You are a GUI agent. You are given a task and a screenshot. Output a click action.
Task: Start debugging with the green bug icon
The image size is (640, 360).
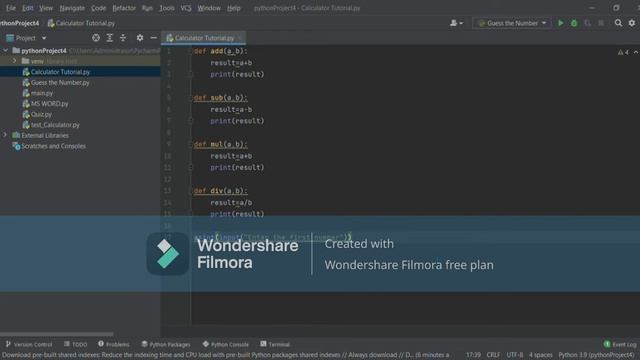point(574,23)
